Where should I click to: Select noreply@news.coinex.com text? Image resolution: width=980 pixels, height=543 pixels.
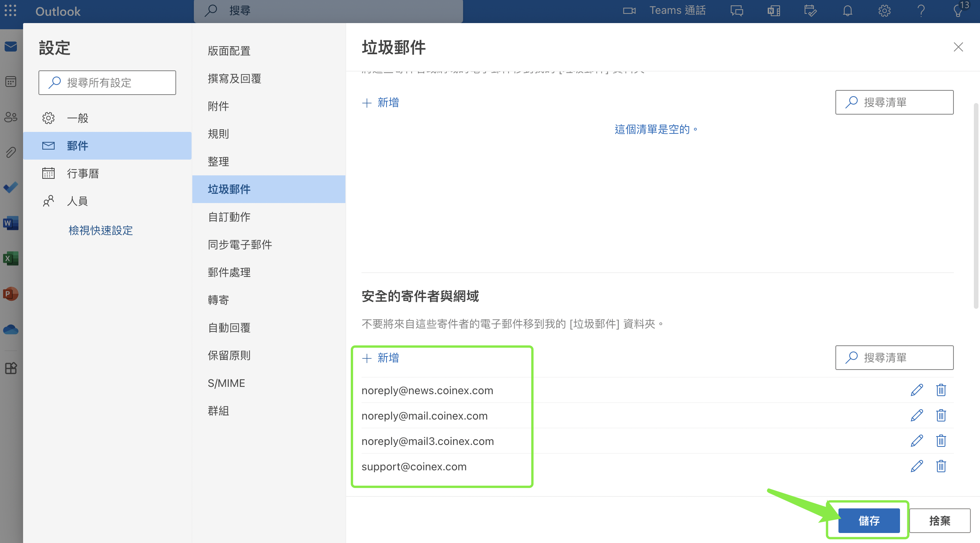[x=427, y=390]
